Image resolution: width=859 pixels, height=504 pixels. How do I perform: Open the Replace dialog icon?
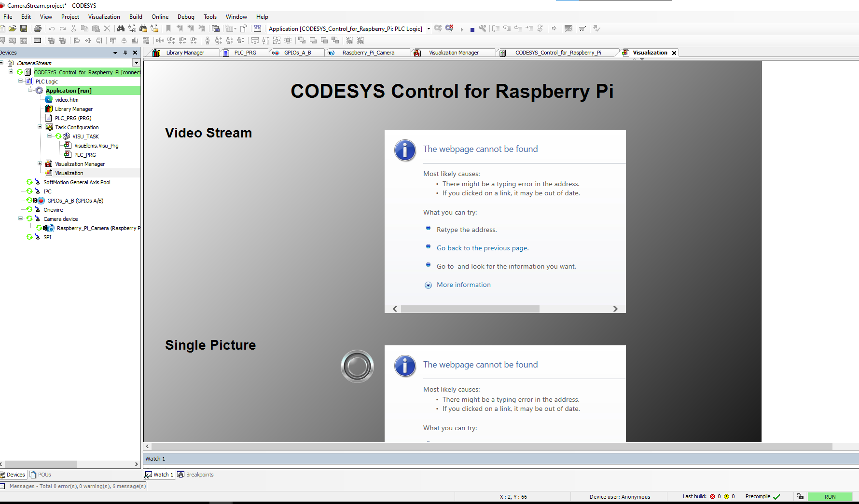tap(132, 28)
